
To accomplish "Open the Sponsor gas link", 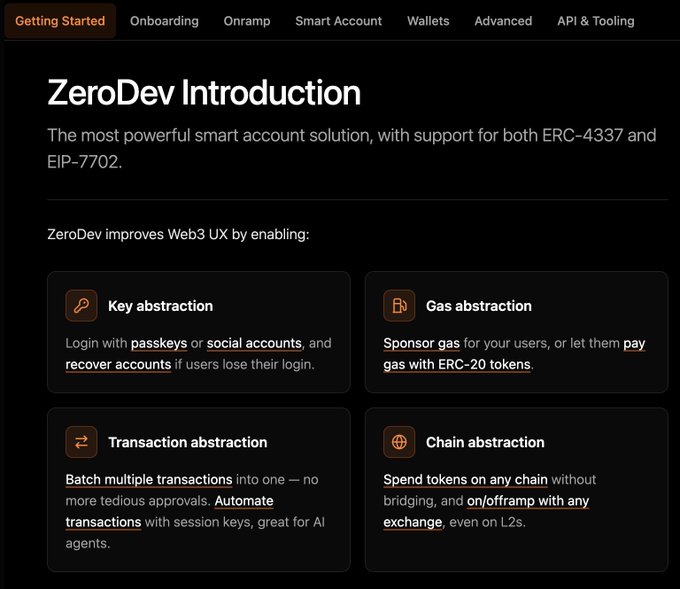I will click(x=421, y=343).
